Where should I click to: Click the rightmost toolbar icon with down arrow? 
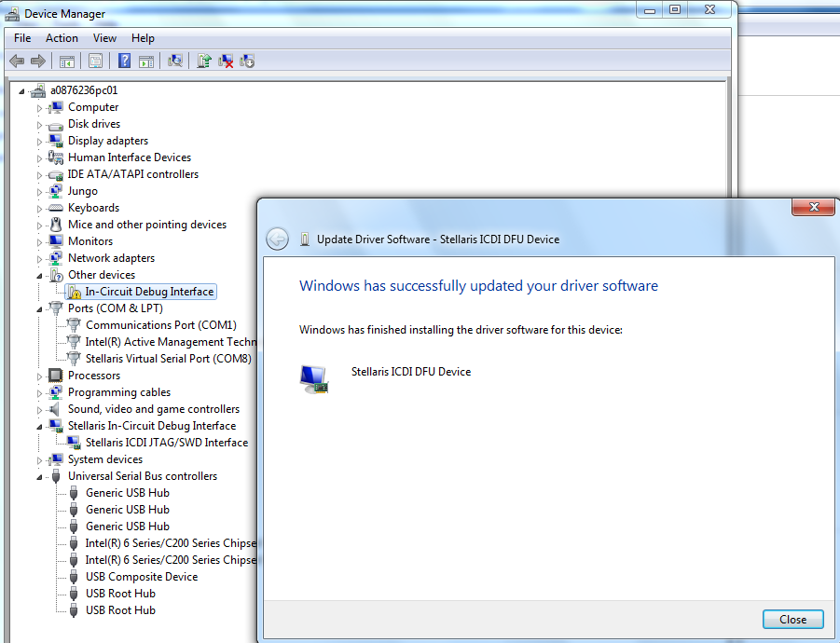pyautogui.click(x=247, y=61)
